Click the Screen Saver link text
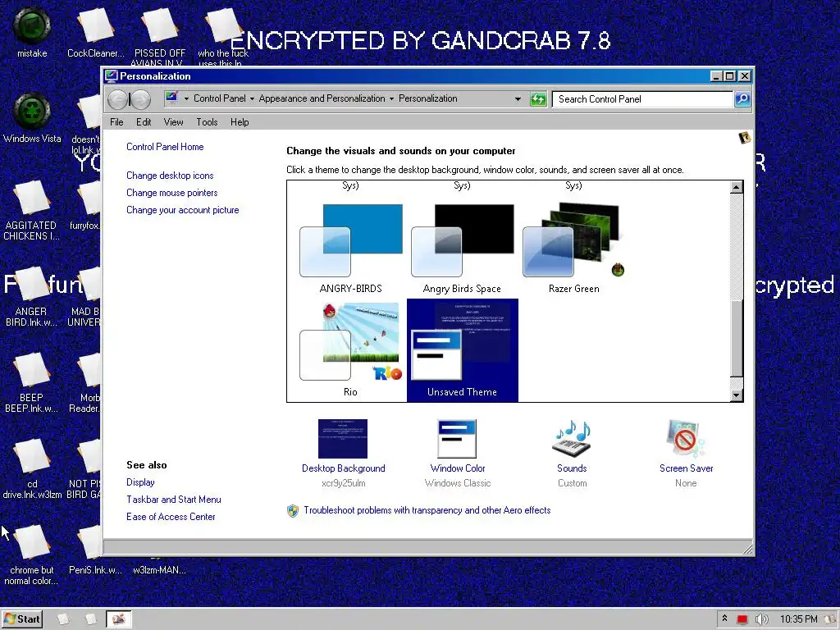This screenshot has height=630, width=840. pos(687,468)
